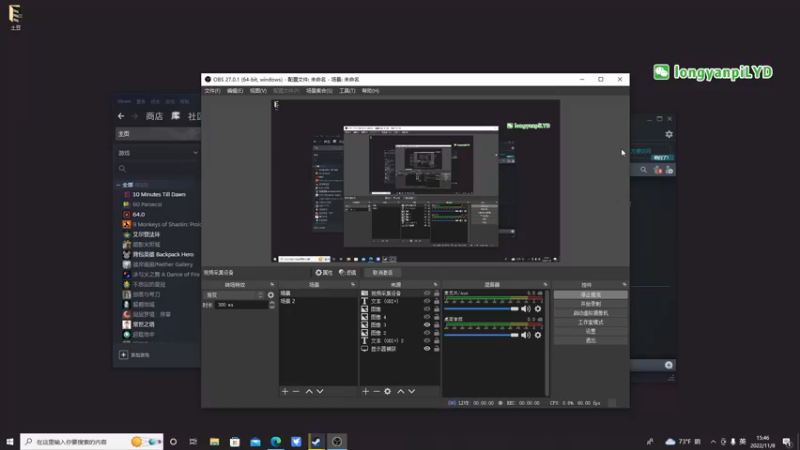Show hidden system tray icons chevron

coord(713,441)
